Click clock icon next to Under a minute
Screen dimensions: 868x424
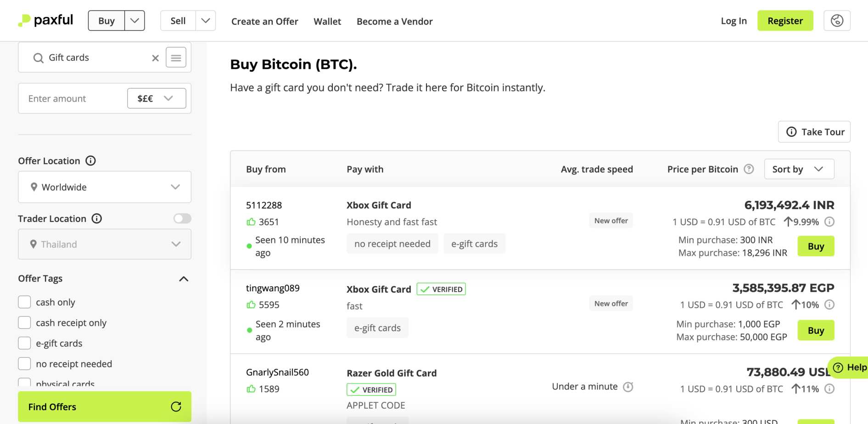point(628,387)
